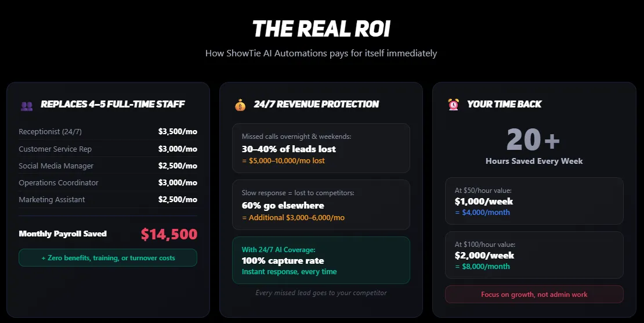
Task: Open the 30–40% of leads lost card
Action: click(321, 148)
